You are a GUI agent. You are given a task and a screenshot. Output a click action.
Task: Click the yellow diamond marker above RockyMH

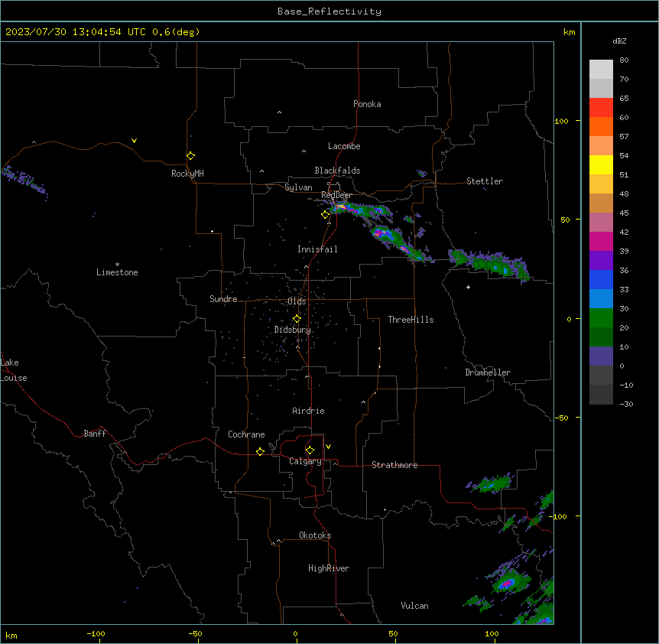[190, 156]
